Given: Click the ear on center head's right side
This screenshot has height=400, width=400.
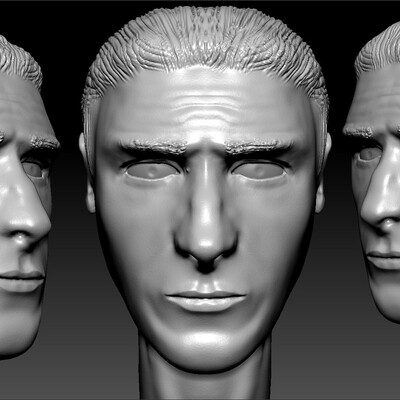Looking at the screenshot, I should click(x=323, y=173).
